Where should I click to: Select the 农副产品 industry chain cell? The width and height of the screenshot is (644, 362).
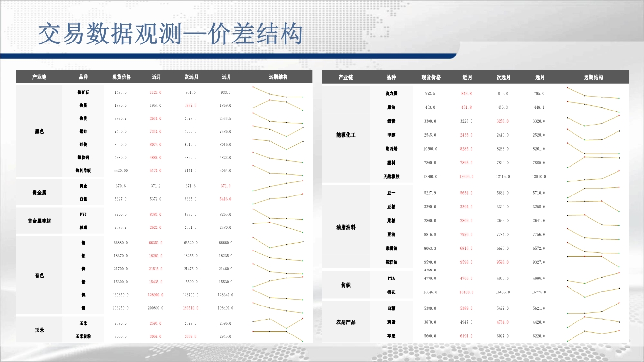(x=346, y=322)
